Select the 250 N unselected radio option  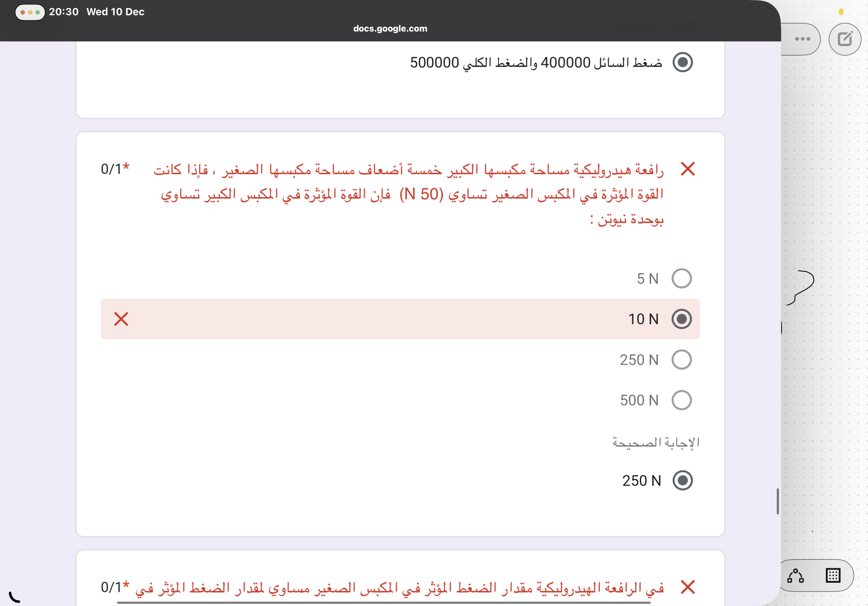(x=681, y=359)
